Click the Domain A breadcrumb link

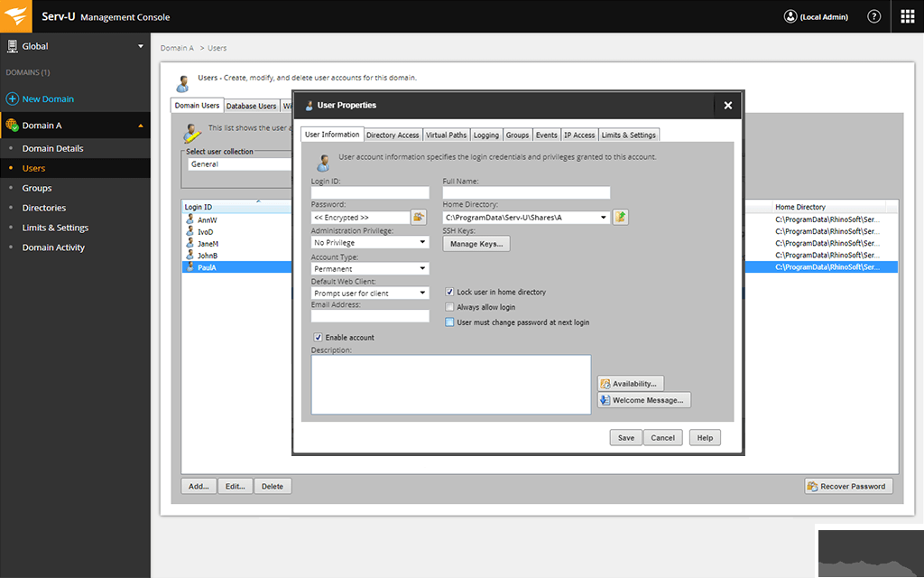pos(177,48)
